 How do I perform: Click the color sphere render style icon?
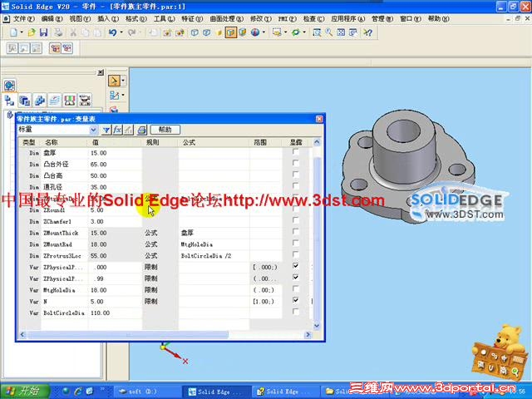tap(255, 32)
